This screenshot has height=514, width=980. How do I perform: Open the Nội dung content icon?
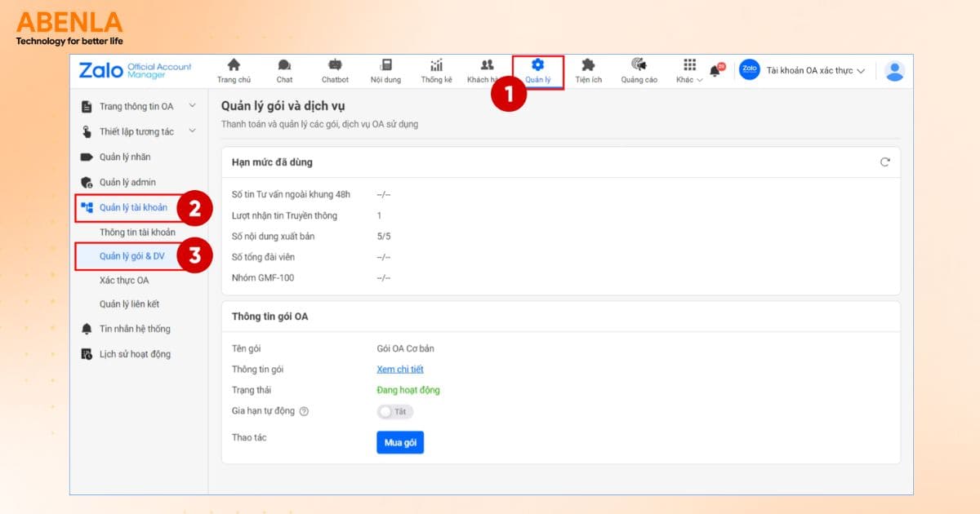pyautogui.click(x=385, y=65)
